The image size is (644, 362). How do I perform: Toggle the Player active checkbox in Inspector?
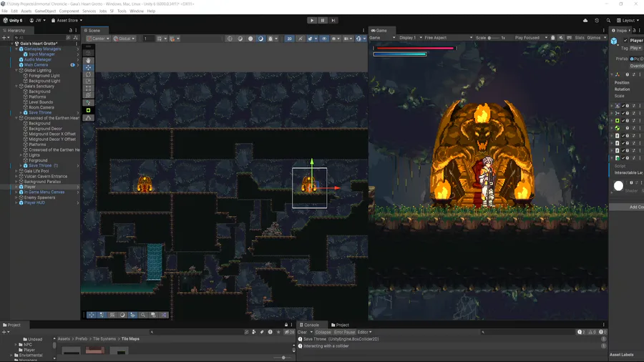click(x=625, y=40)
